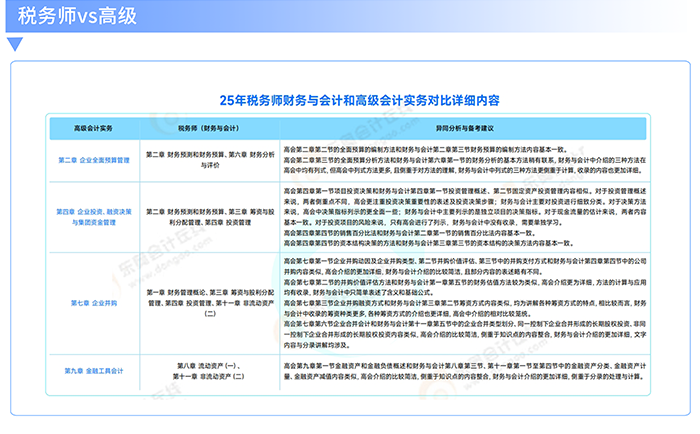
Task: Select the 税务师（财务与会计） column header
Action: 209,129
